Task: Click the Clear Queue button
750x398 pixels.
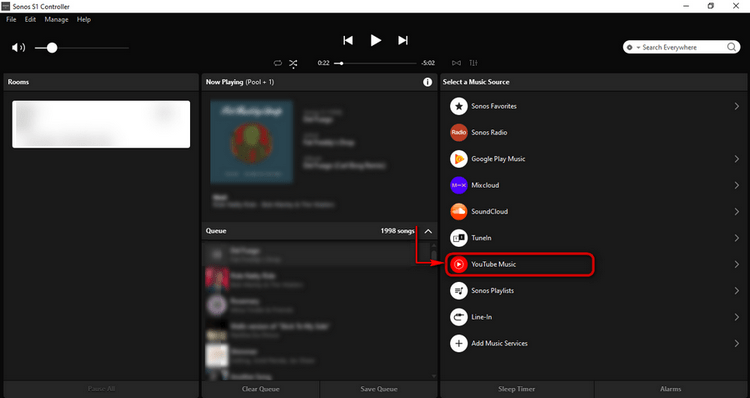Action: (260, 389)
